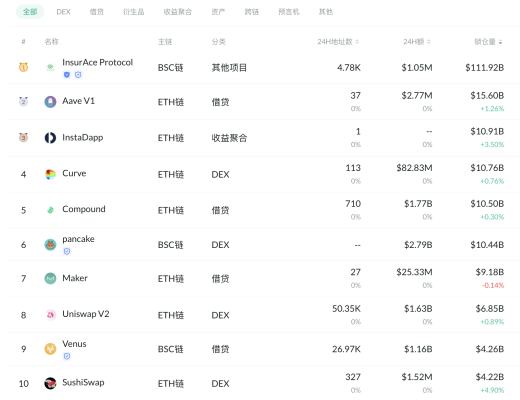Viewport: 520px width, 400px height.
Task: Sort by 锁仓量 column sort arrow
Action: pyautogui.click(x=500, y=42)
